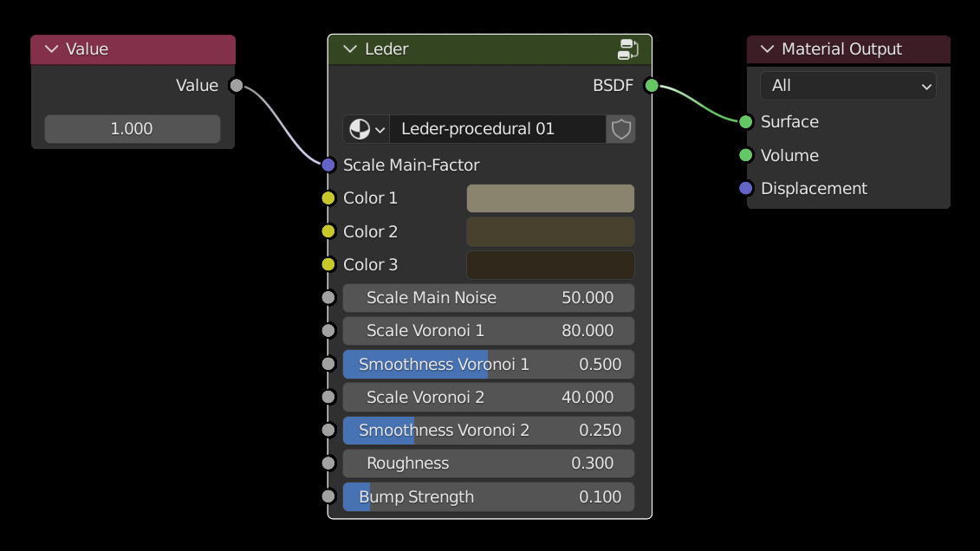The image size is (980, 551).
Task: Click the node group edit icon on Leder
Action: [628, 49]
